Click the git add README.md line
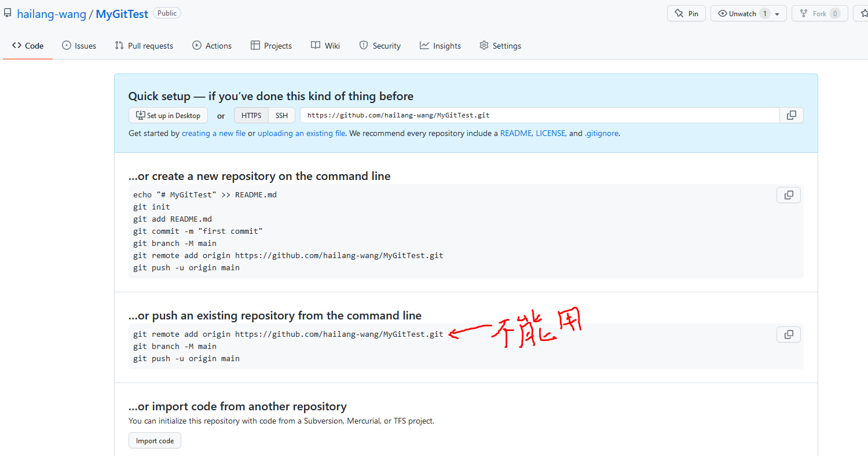This screenshot has height=456, width=868. [x=173, y=219]
